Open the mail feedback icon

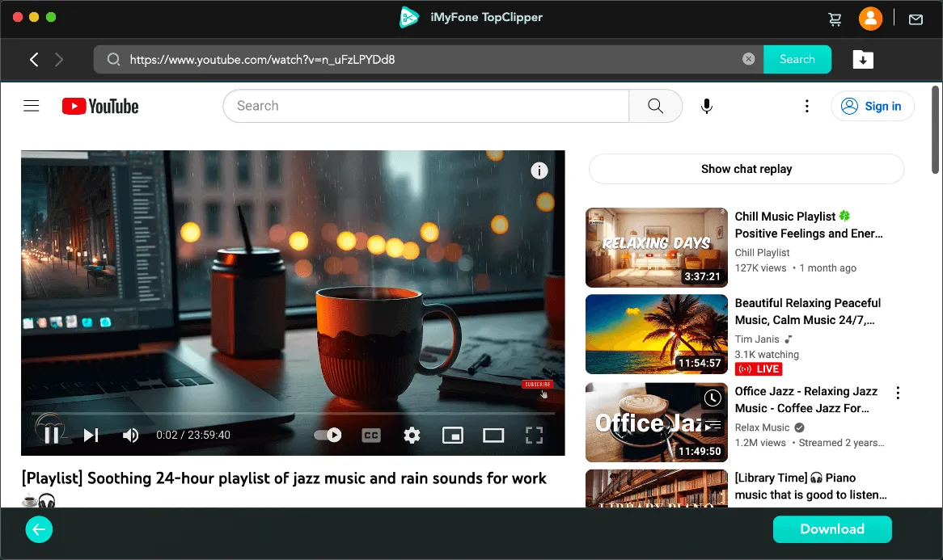pos(916,19)
